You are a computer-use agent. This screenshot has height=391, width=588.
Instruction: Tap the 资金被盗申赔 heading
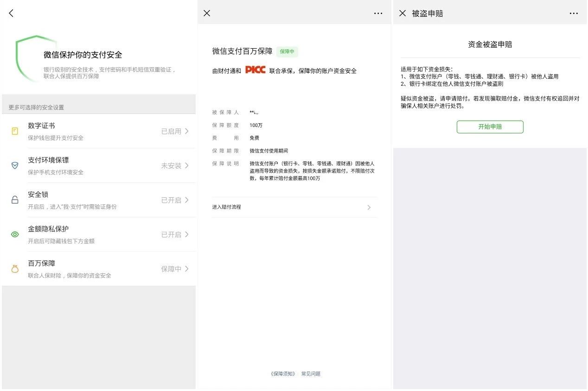(x=490, y=44)
